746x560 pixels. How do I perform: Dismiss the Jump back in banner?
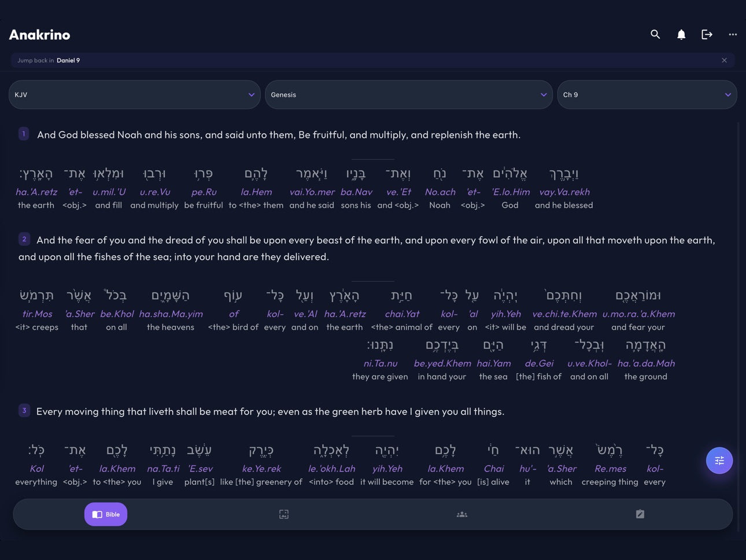click(724, 60)
